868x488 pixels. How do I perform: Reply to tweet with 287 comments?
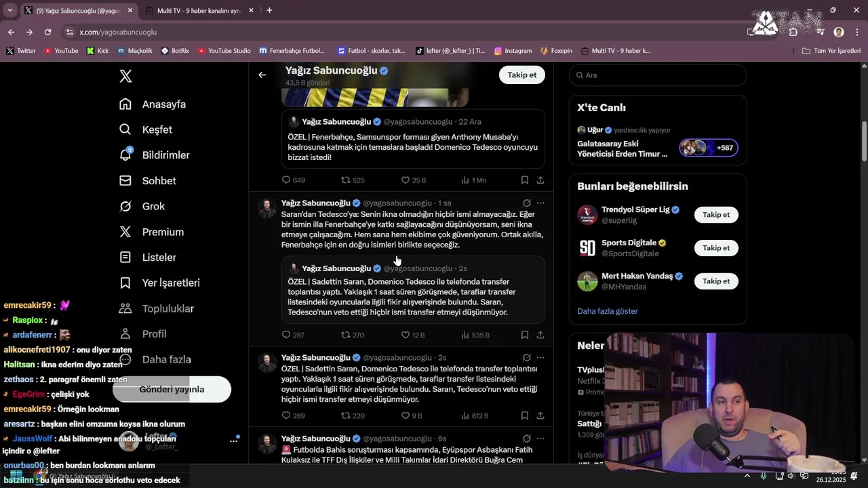tap(293, 335)
